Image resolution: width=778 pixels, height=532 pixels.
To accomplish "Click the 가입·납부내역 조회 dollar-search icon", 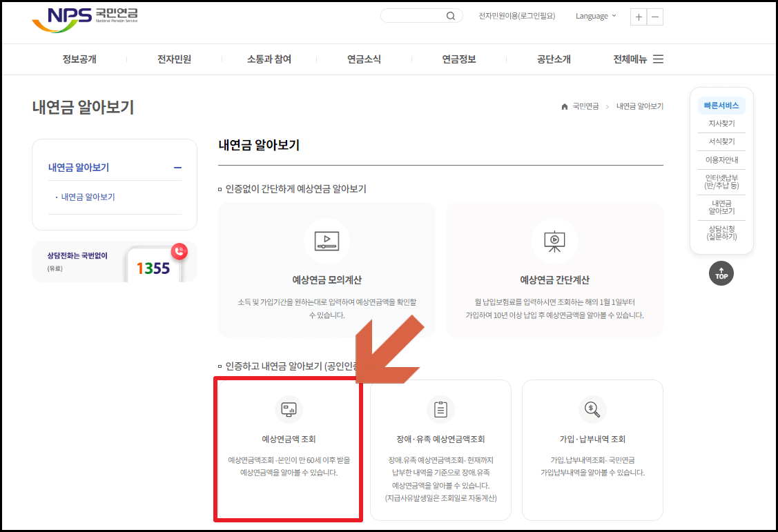I will pyautogui.click(x=592, y=408).
